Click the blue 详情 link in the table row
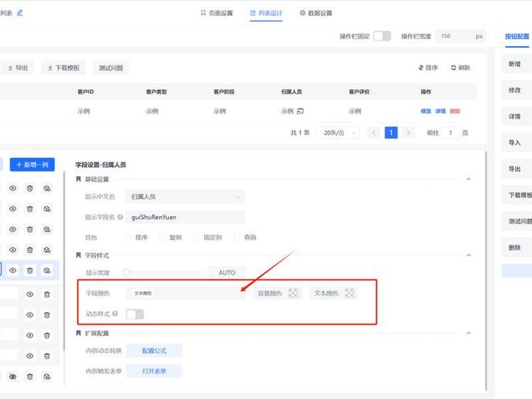 (440, 111)
